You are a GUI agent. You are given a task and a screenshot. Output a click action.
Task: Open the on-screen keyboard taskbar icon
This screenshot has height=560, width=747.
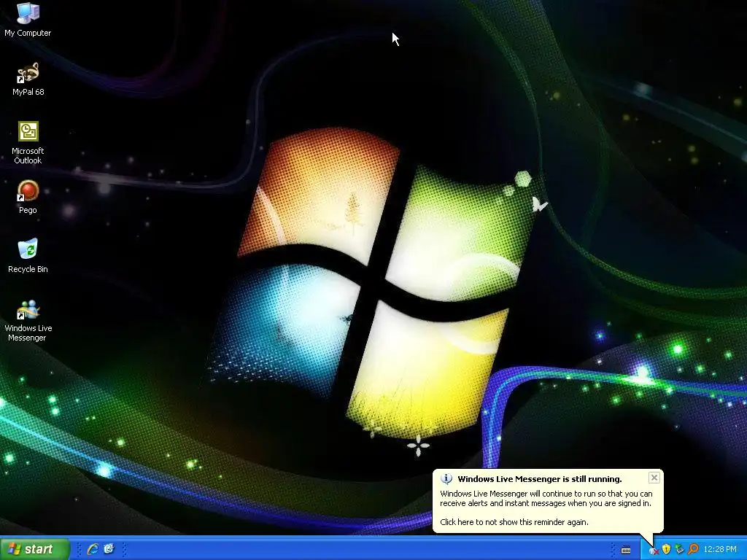coord(626,550)
